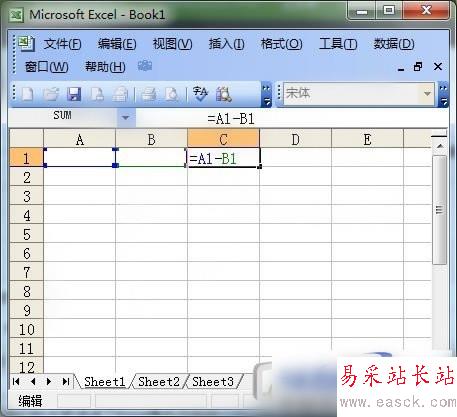Viewport: 457px width, 417px height.
Task: Select column D header
Action: (295, 139)
